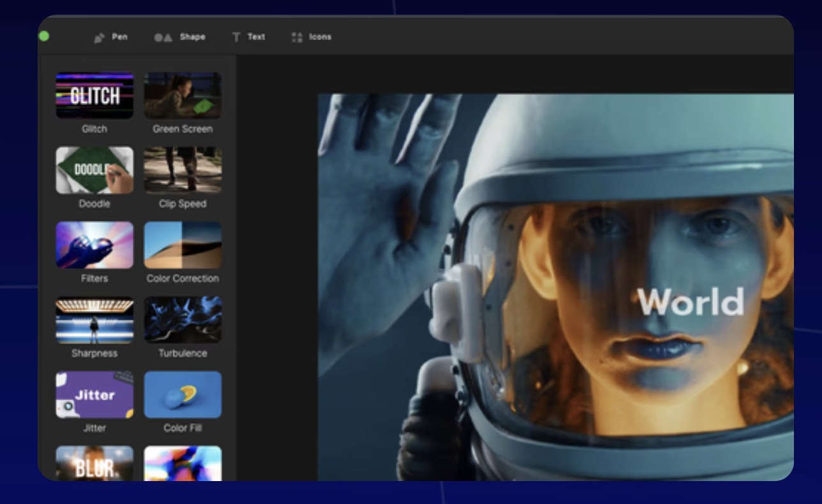The width and height of the screenshot is (822, 504).
Task: Click the Blur effect thumbnail
Action: tap(94, 463)
